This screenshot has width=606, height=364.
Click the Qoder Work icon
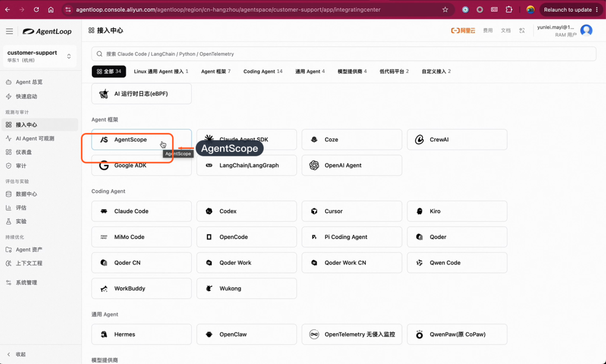coord(209,262)
